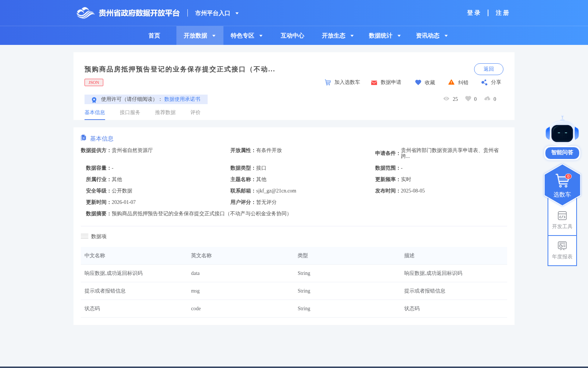This screenshot has width=588, height=368.
Task: Expand the 市州平台入口 dropdown
Action: tap(237, 13)
